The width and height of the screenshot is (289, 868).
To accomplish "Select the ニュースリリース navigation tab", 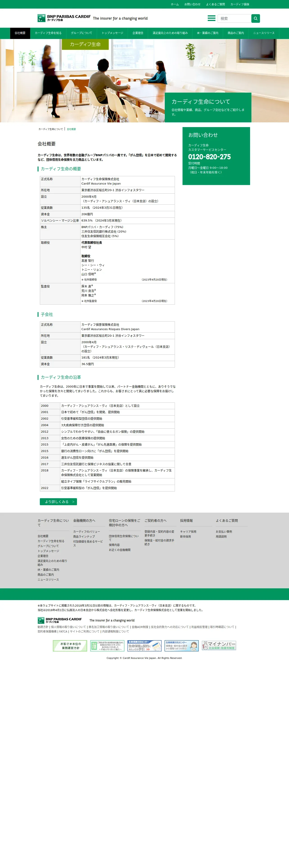I will 264,33.
